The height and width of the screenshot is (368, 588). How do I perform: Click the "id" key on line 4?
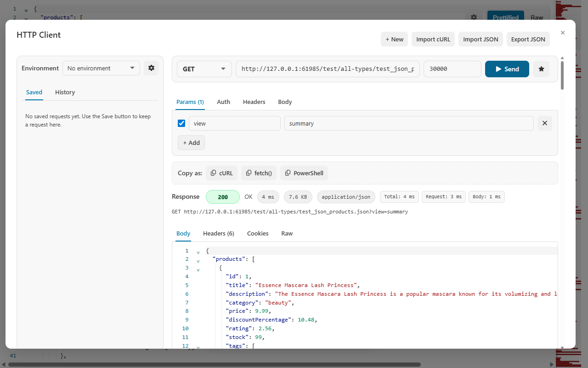232,276
